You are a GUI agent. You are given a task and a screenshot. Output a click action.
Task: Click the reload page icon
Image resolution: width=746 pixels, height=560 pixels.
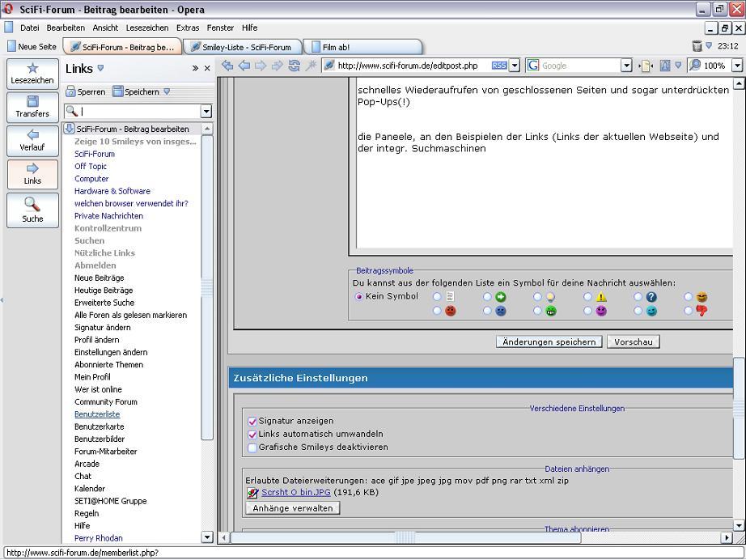click(294, 66)
